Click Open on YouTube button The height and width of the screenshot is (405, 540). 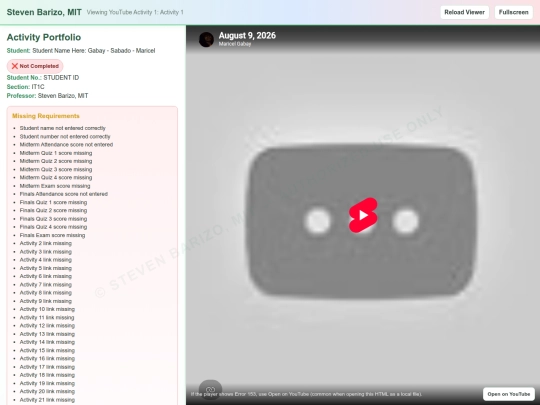coord(509,394)
